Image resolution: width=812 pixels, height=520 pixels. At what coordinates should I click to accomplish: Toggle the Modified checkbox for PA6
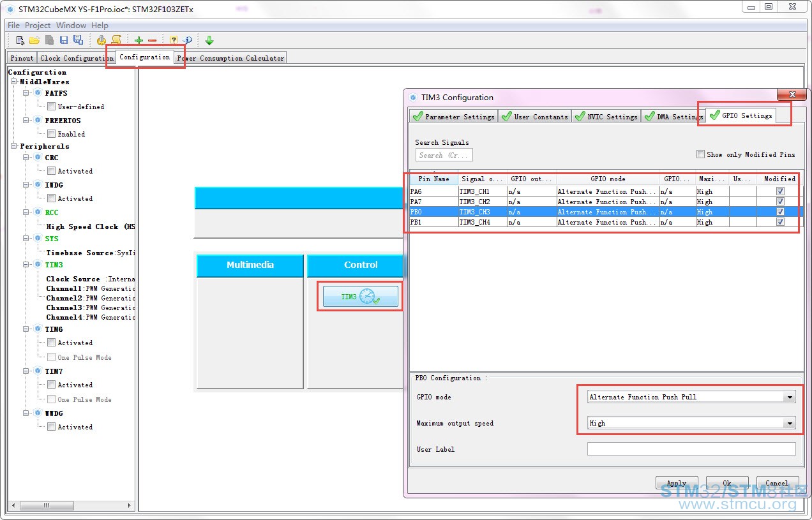[780, 191]
